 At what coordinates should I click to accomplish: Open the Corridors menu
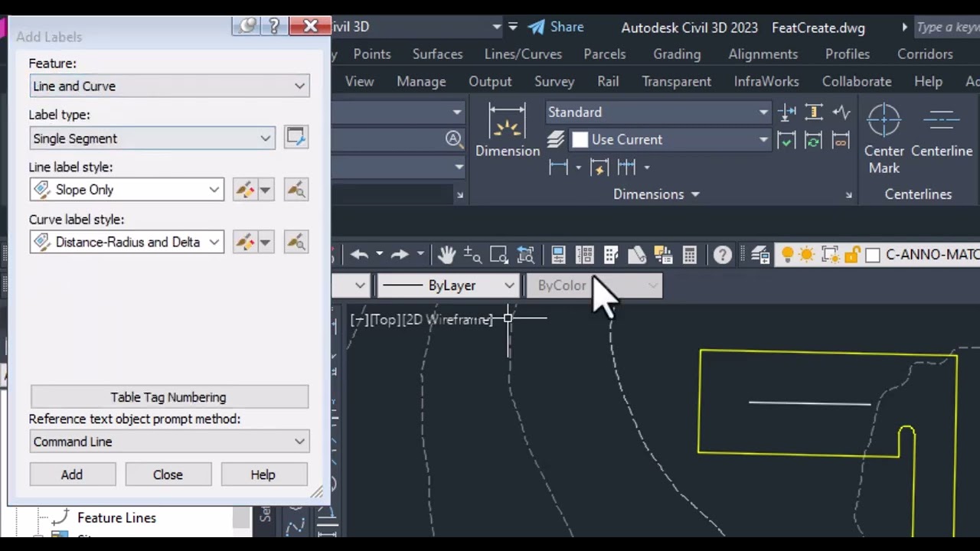tap(925, 54)
